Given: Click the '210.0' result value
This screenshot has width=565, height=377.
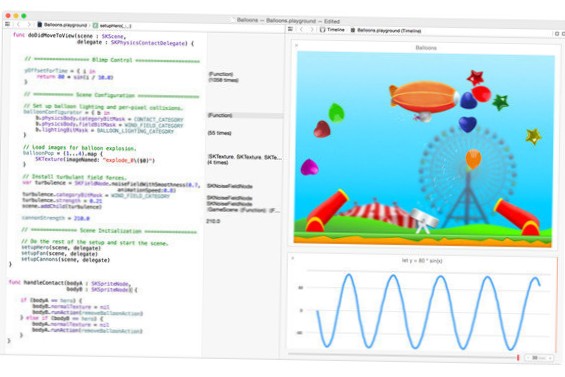Looking at the screenshot, I should pyautogui.click(x=213, y=221).
